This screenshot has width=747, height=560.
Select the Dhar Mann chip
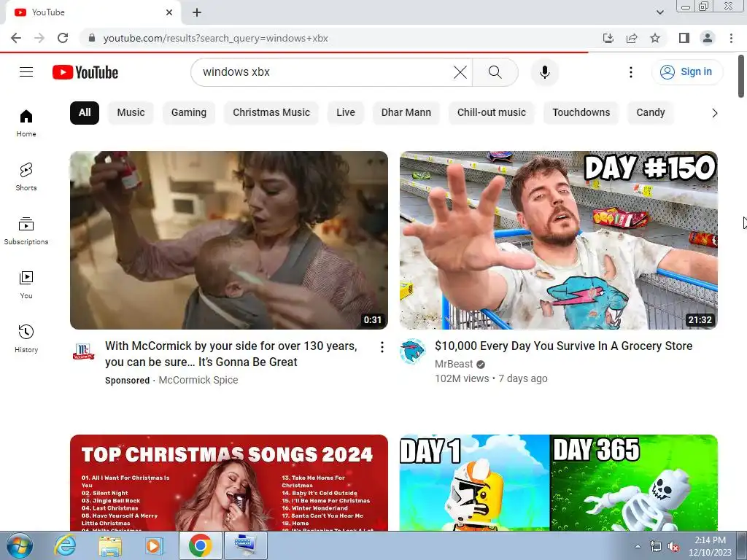[x=406, y=113]
